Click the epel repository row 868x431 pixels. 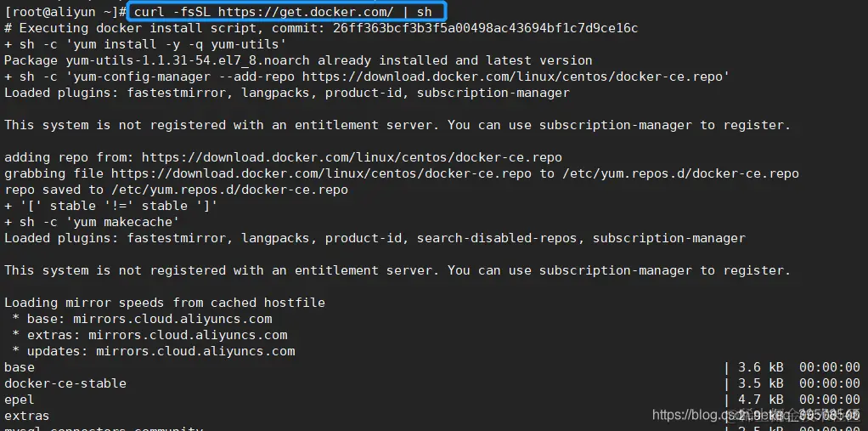point(20,400)
